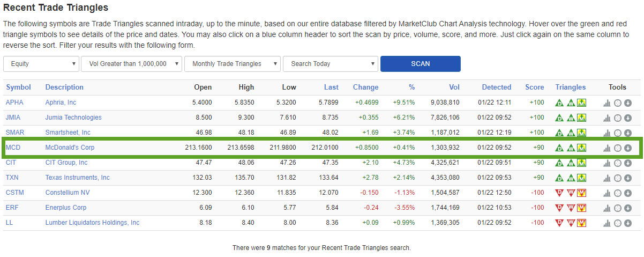Click APHA volume 9,038,810 cell

[x=445, y=102]
